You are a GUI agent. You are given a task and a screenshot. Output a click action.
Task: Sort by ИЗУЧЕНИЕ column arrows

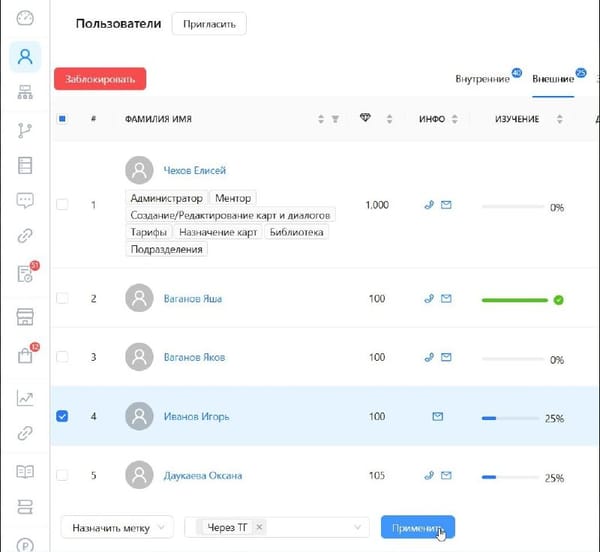tap(559, 119)
